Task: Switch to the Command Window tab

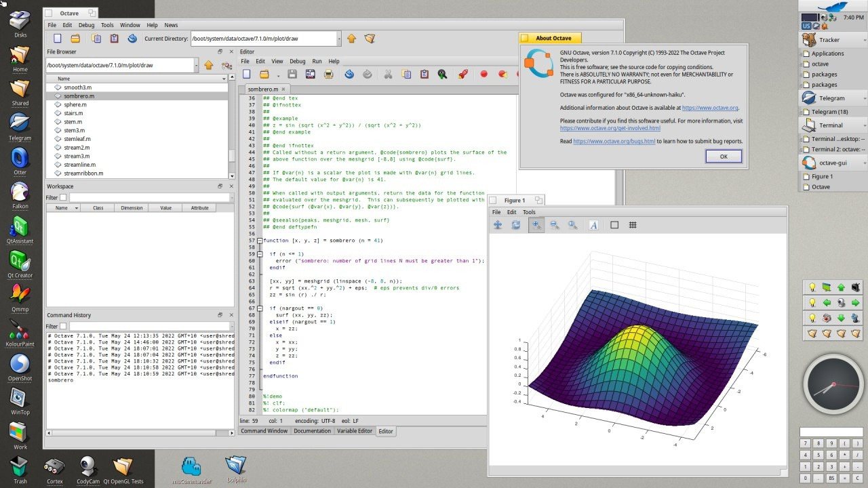Action: [x=264, y=431]
